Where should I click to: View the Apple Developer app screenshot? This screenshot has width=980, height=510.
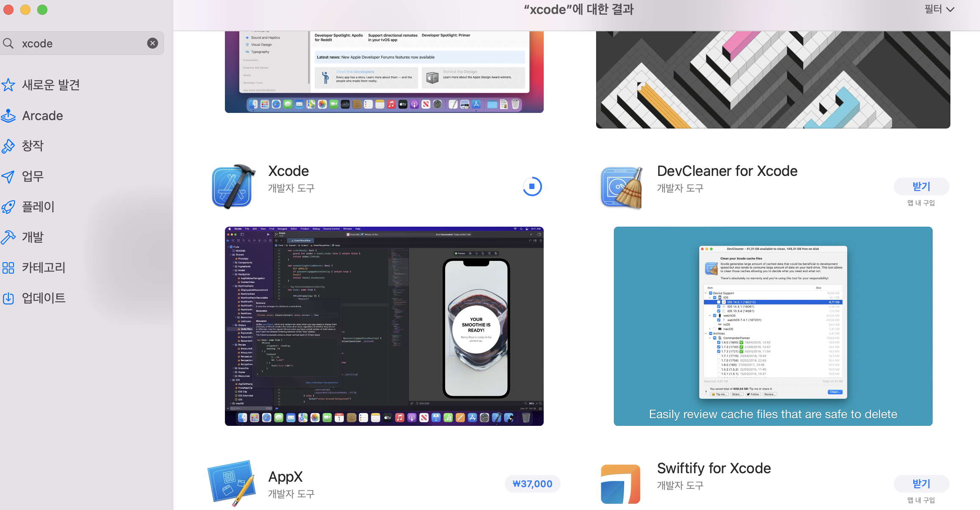384,72
